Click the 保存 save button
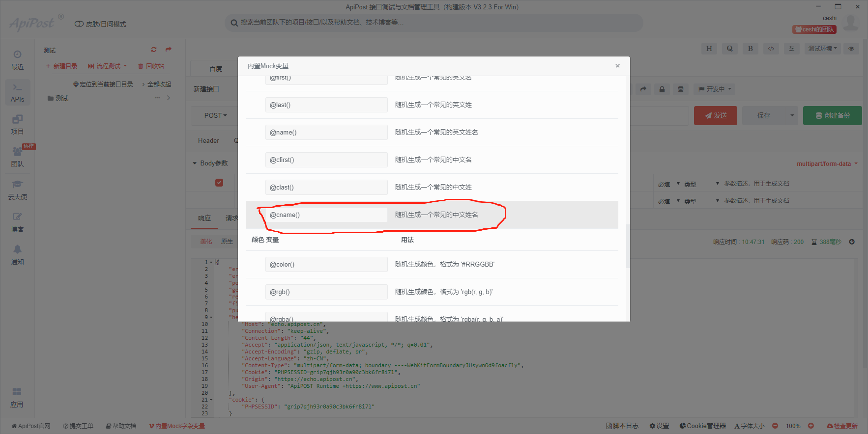868x434 pixels. click(x=764, y=115)
